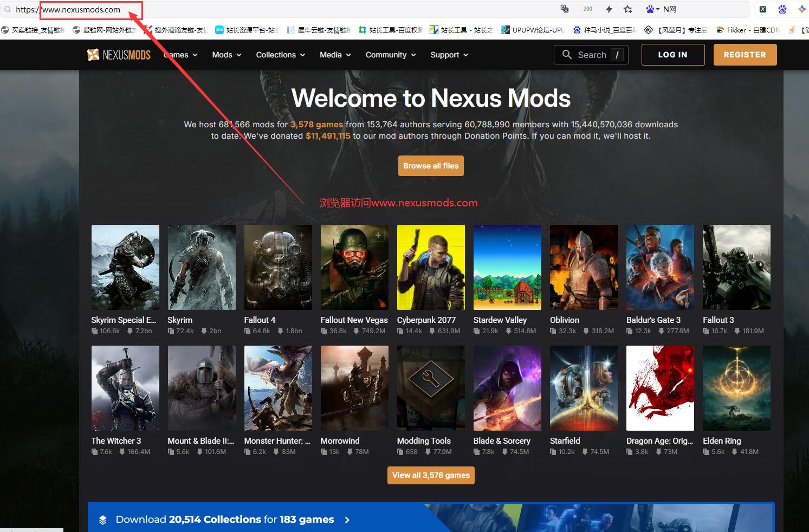Image resolution: width=809 pixels, height=532 pixels.
Task: Open Download 20,514 Collections banner link
Action: [x=225, y=520]
